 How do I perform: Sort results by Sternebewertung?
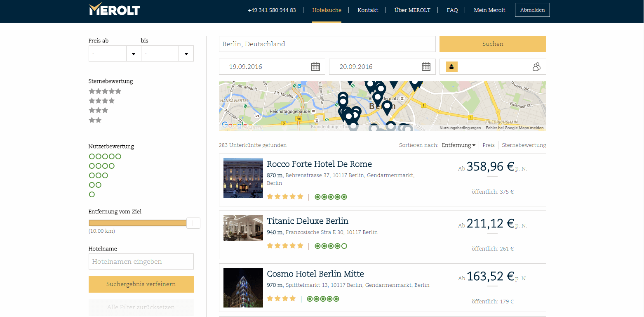click(524, 145)
